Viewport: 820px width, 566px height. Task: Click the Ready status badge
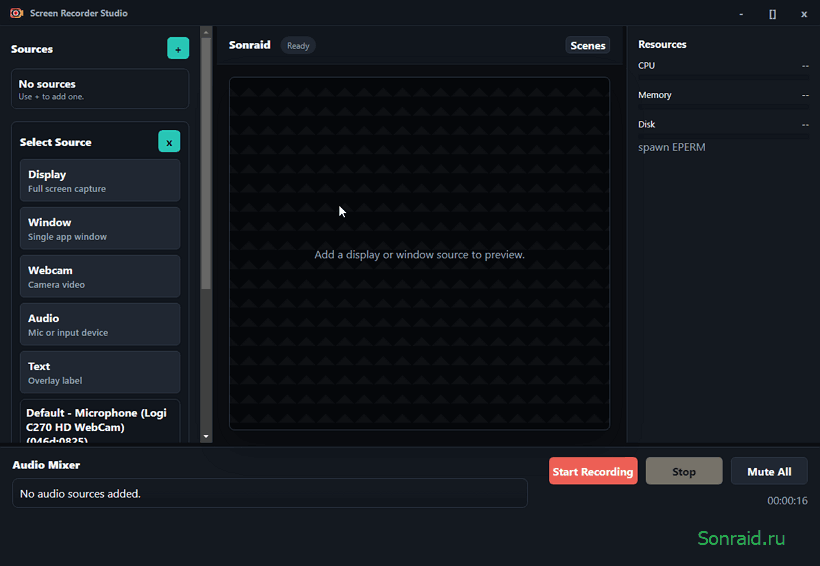pyautogui.click(x=298, y=46)
